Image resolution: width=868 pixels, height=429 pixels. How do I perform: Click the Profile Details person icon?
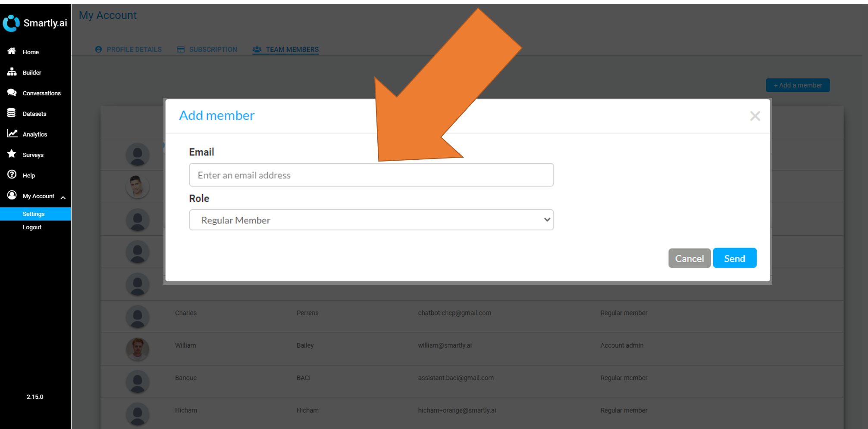pyautogui.click(x=99, y=50)
